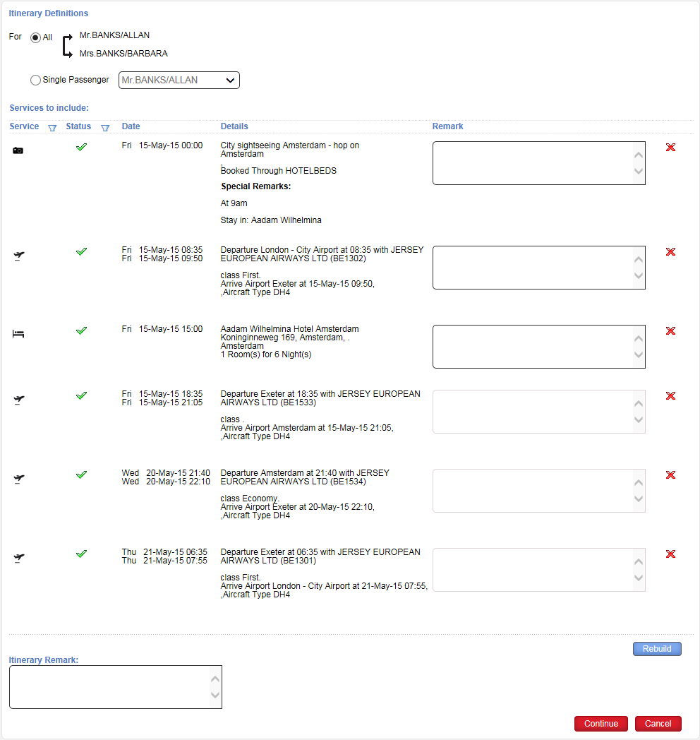Click the hotel bed icon for Aadam Wilhelmina

click(x=18, y=334)
